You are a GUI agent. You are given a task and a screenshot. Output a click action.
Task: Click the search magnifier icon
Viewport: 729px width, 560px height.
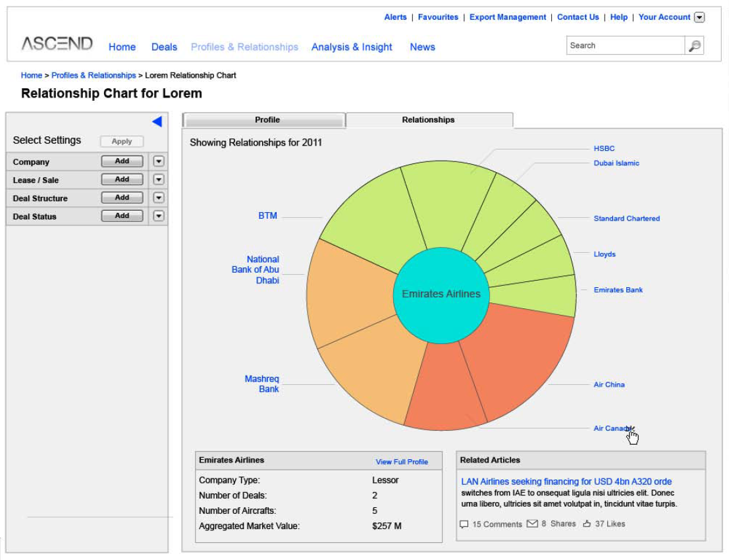(695, 45)
